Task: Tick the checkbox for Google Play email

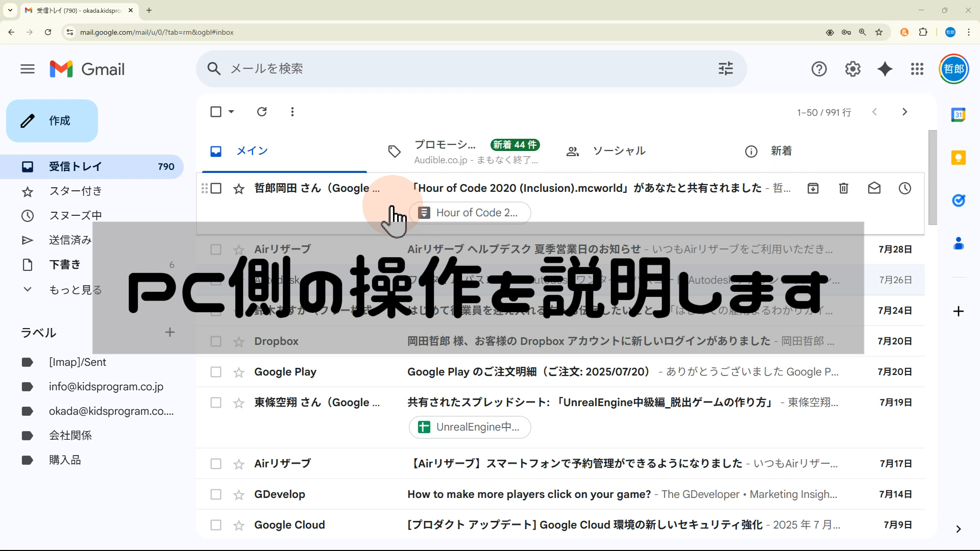Action: 216,372
